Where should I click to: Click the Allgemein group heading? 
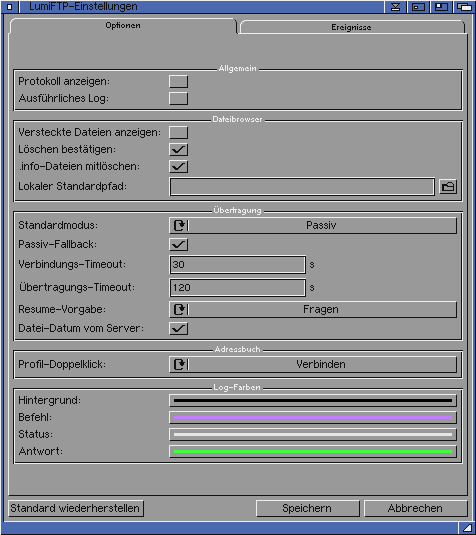(x=237, y=69)
